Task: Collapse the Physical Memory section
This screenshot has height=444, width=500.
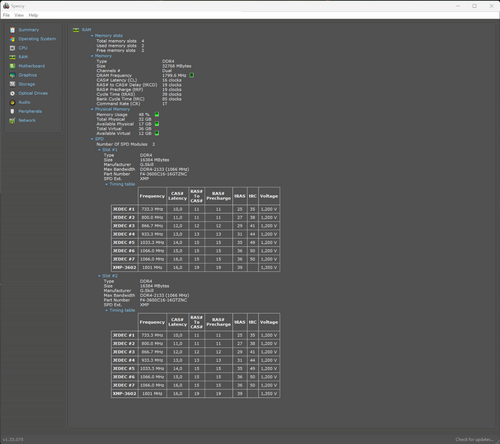Action: pos(92,109)
